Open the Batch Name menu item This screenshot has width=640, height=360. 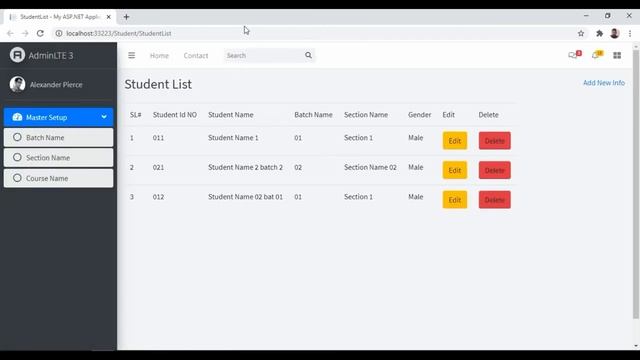[58, 138]
